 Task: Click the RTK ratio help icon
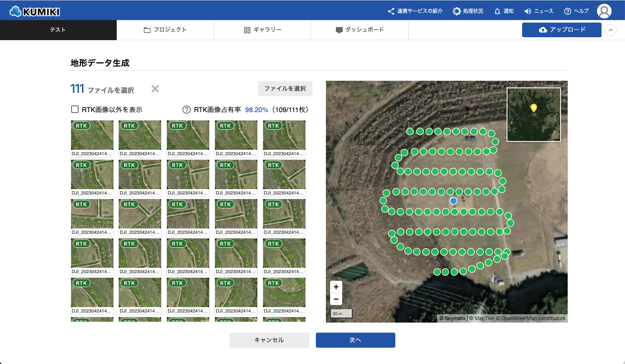(x=187, y=110)
